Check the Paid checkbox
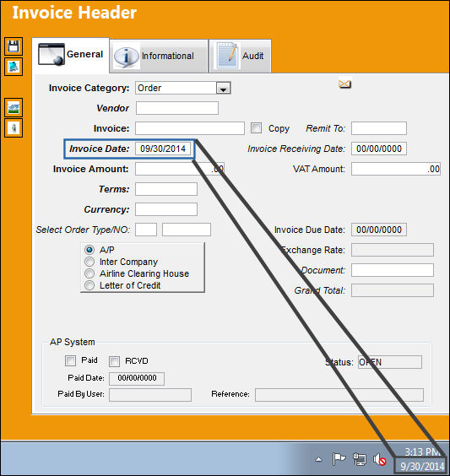The image size is (450, 476). point(70,360)
